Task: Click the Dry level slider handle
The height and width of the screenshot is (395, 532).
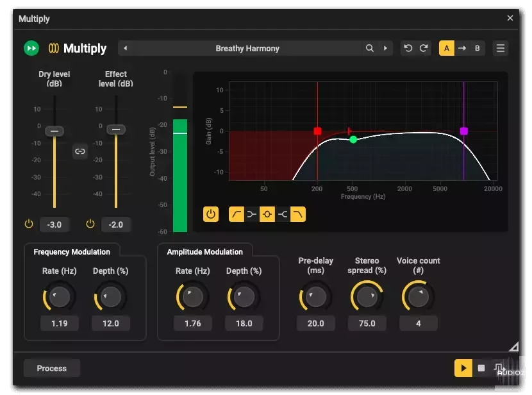Action: tap(54, 131)
